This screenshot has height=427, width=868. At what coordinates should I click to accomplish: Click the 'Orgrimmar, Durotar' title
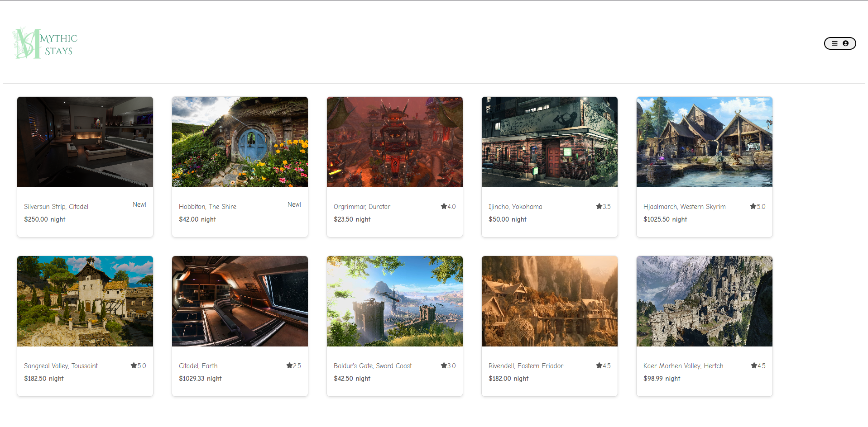point(362,207)
